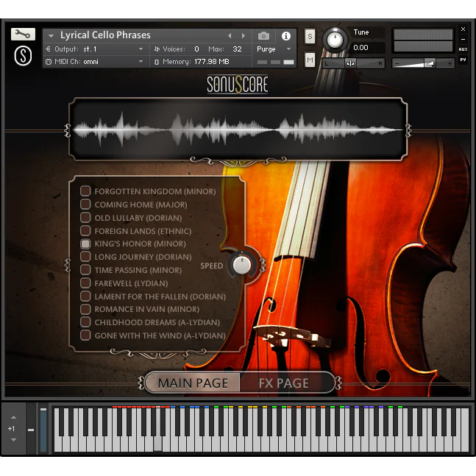Click the Tune knob

pos(335,38)
